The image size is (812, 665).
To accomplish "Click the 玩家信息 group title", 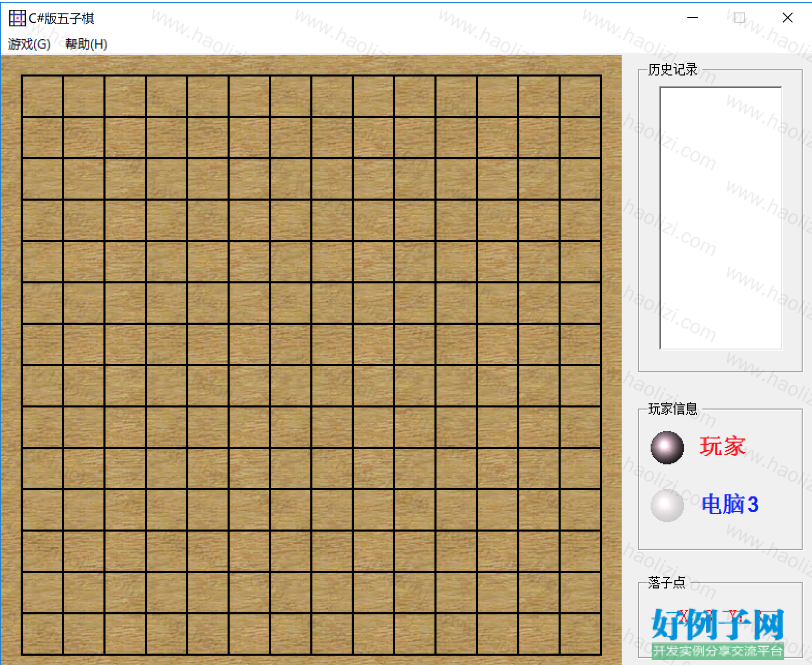I will tap(672, 409).
